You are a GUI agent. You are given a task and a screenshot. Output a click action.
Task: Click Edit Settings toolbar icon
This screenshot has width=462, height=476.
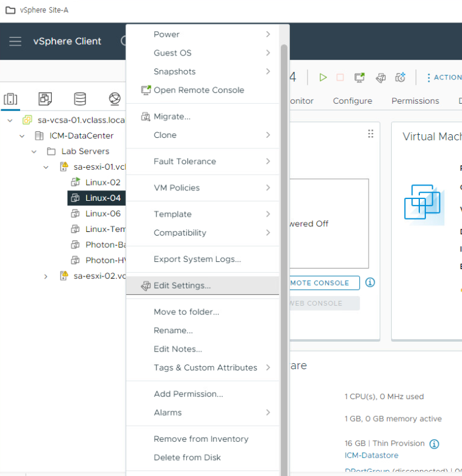click(381, 78)
